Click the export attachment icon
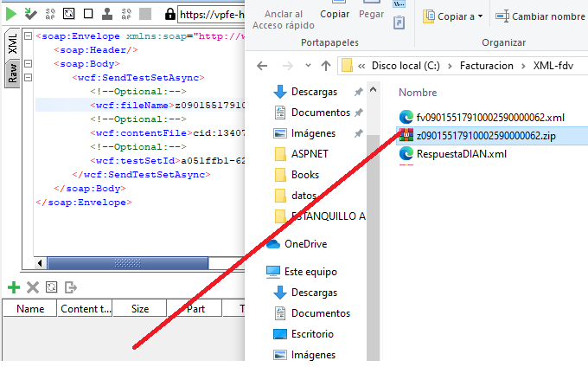 point(71,287)
